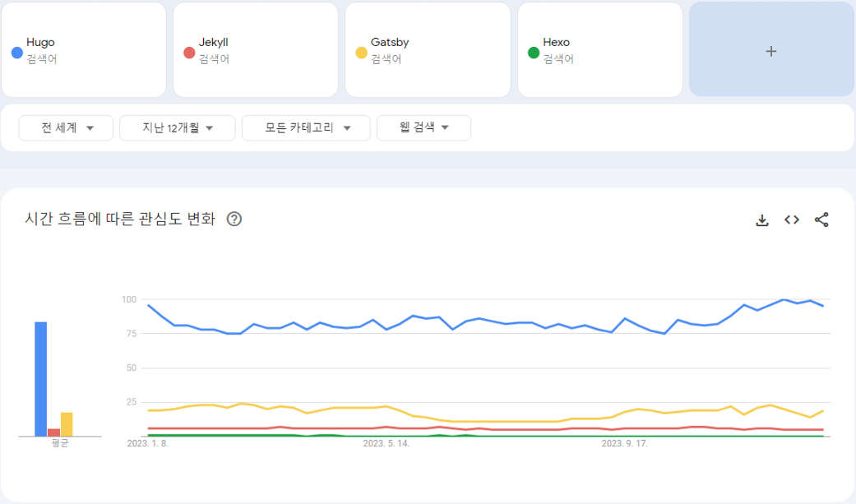Expand the 웹 검색 search type dropdown
Viewport: 856px width, 504px height.
(x=423, y=128)
